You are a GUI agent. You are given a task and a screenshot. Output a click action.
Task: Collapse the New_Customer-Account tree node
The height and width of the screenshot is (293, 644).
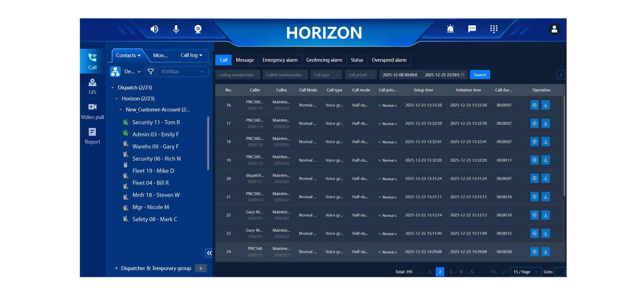coord(121,110)
